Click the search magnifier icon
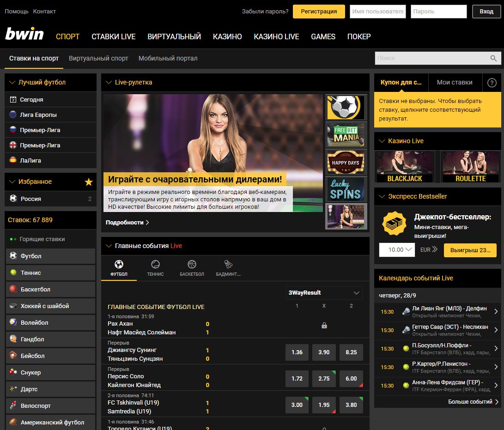This screenshot has height=430, width=504. 493,58
